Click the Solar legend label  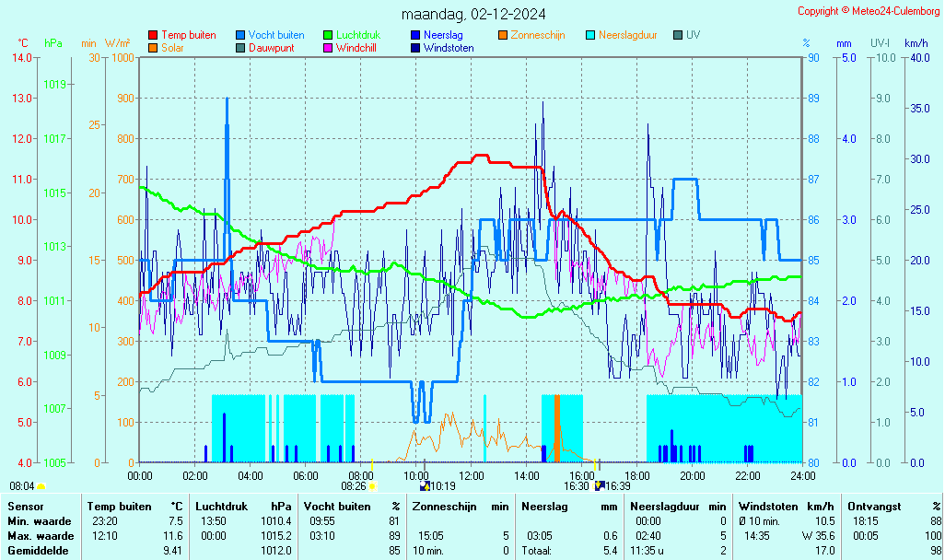(x=172, y=48)
